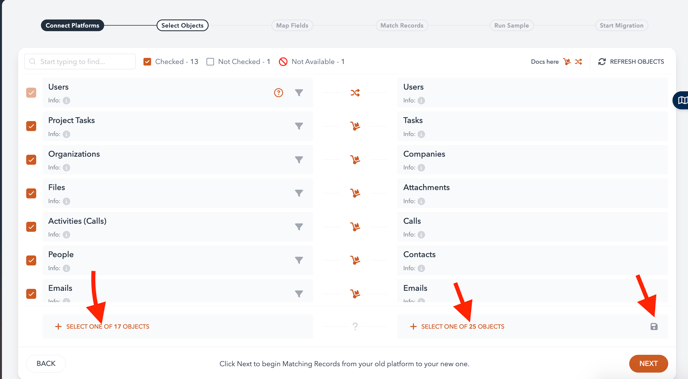Show info for target Calls object

421,235
